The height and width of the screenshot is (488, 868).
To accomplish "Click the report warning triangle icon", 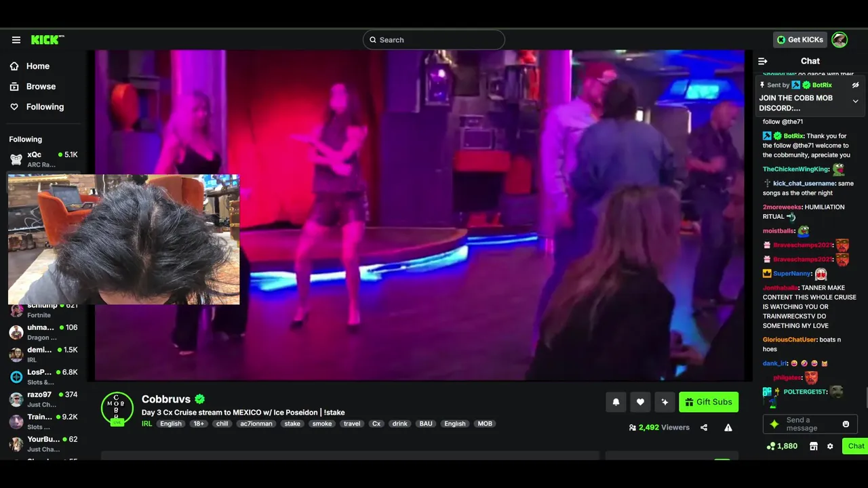I will pos(728,428).
